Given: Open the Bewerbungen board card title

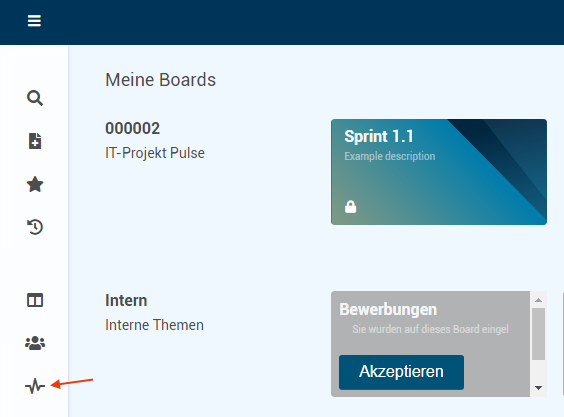Looking at the screenshot, I should pos(388,309).
